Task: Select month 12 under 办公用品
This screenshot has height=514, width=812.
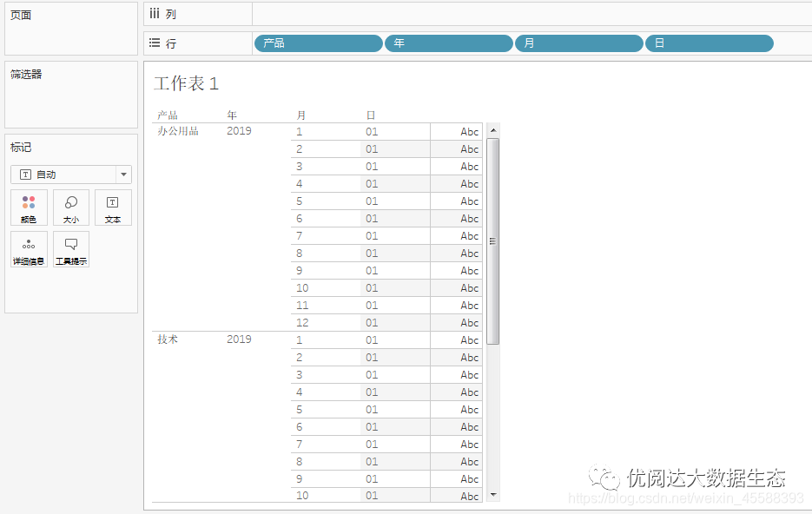Action: coord(302,323)
